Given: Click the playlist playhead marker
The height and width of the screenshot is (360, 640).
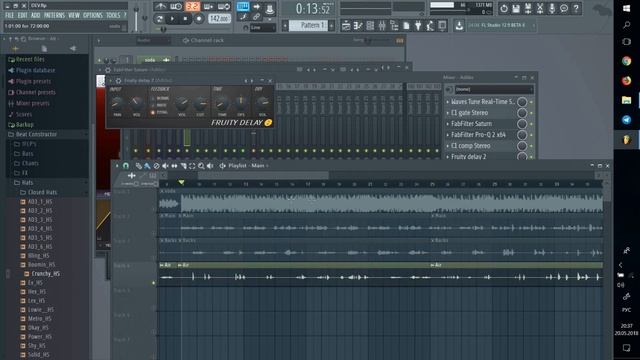Looking at the screenshot, I should [x=181, y=182].
